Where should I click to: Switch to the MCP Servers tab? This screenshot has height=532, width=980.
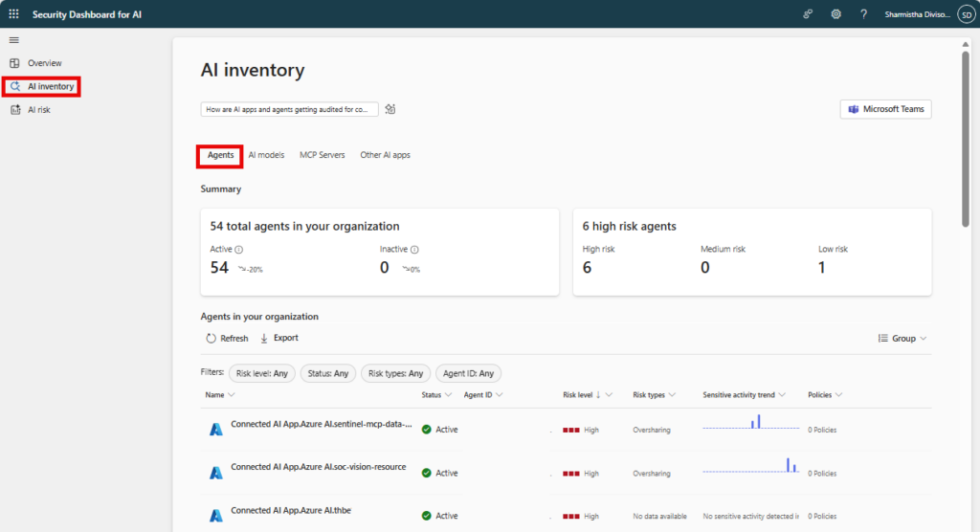tap(322, 155)
